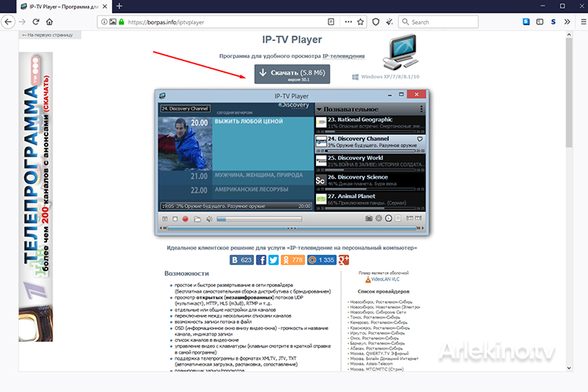Pause playback in IP-TV Player

(x=165, y=219)
